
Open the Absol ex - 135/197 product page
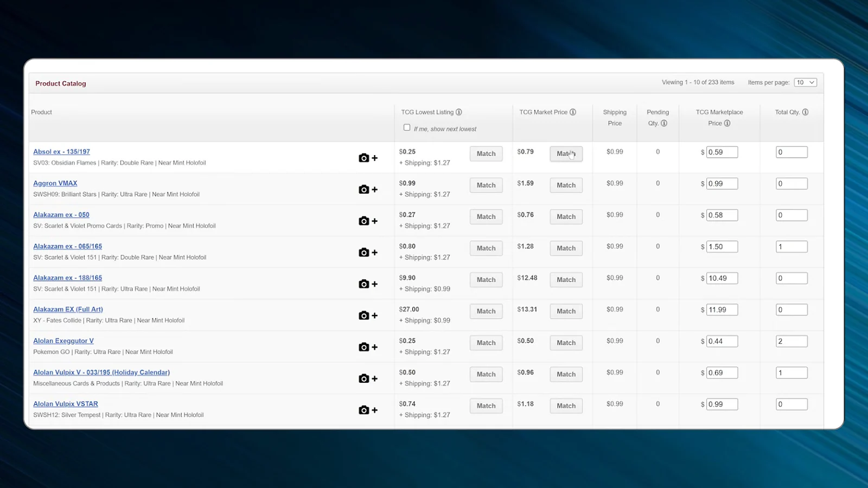click(61, 151)
